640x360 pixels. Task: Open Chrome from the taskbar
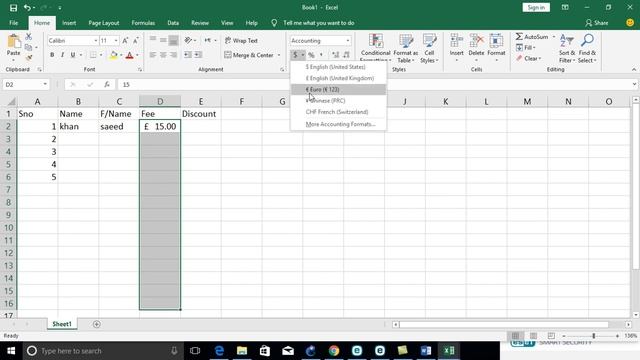[334, 351]
